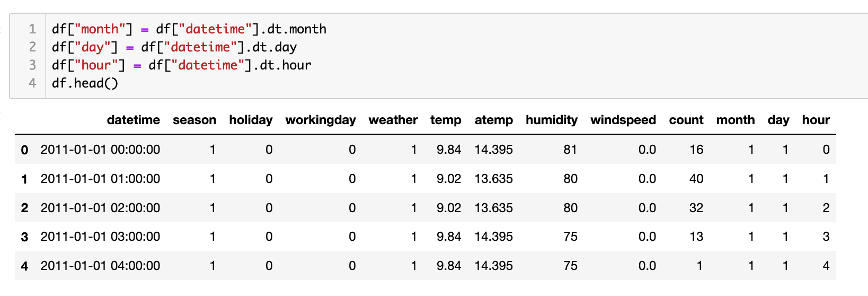Click the windspeed column header
The height and width of the screenshot is (296, 868).
tap(623, 120)
